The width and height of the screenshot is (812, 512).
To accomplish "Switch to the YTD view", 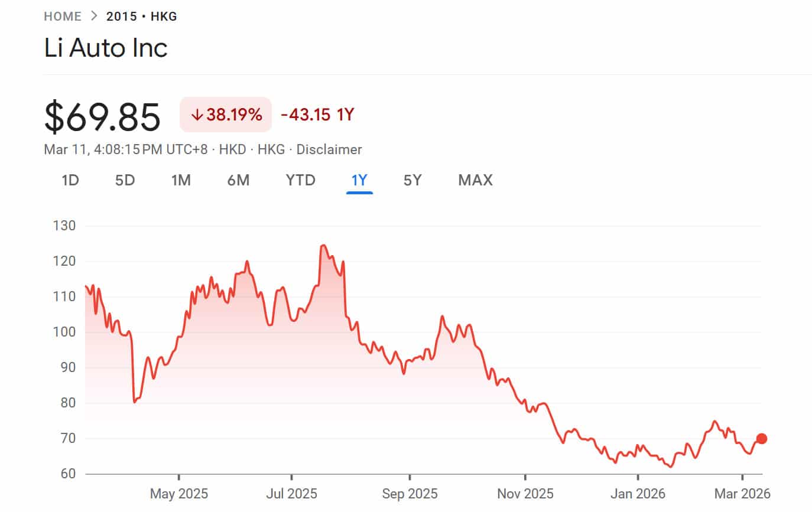I will [300, 180].
